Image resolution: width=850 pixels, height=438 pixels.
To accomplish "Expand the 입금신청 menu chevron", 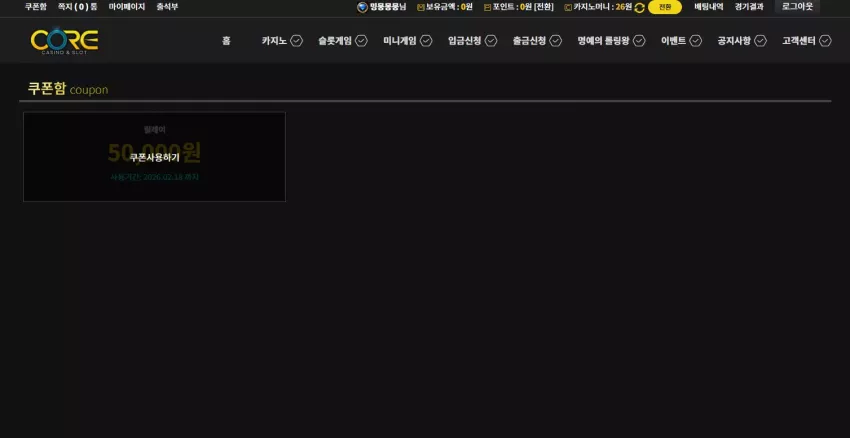I will pos(491,41).
